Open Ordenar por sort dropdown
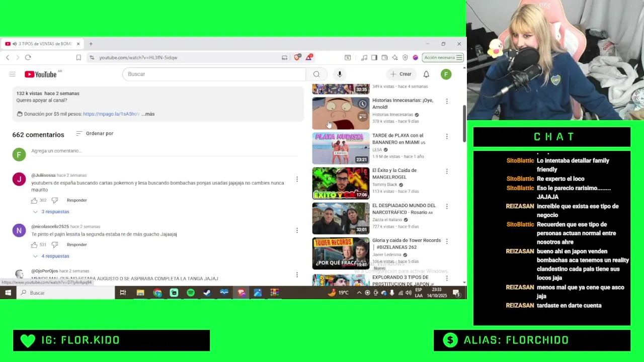This screenshot has width=644, height=362. 95,133
